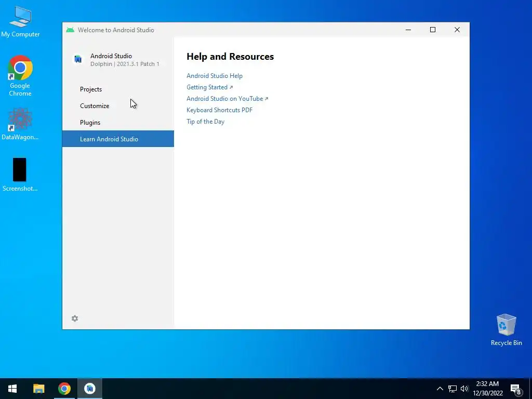
Task: Switch to the Customize tab
Action: coord(118,106)
